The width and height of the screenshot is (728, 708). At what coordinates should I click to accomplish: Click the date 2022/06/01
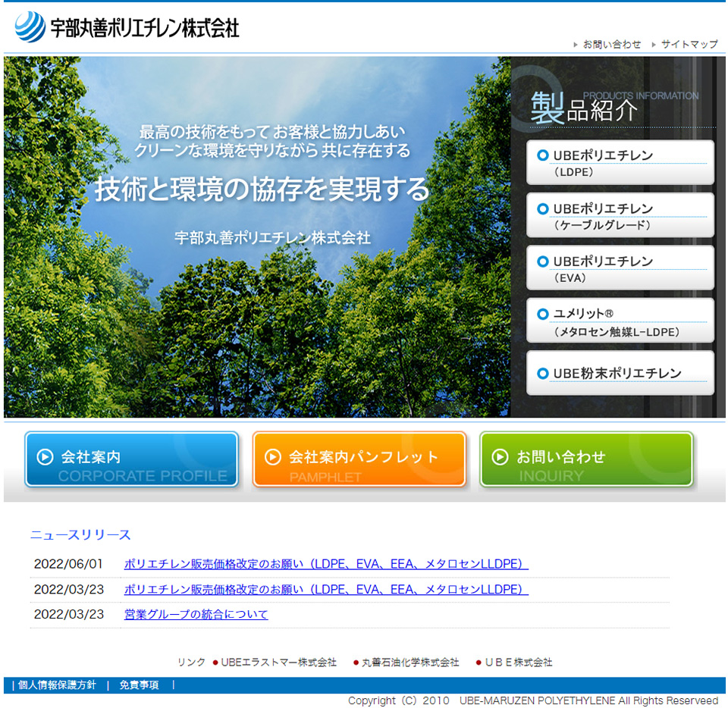coord(68,564)
